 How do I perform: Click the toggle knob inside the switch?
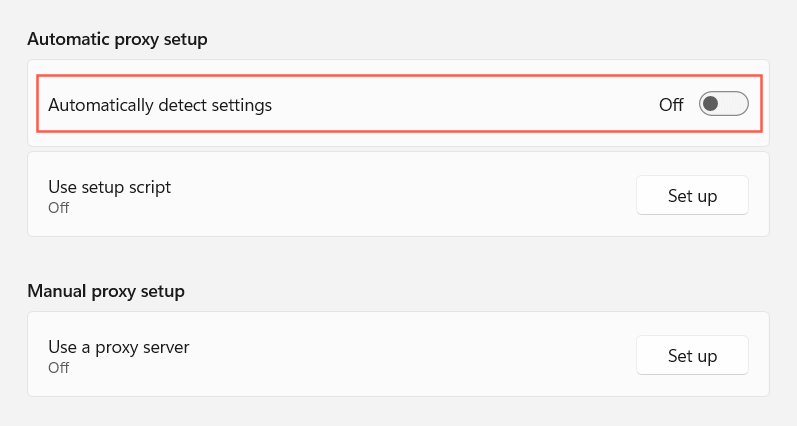coord(712,103)
